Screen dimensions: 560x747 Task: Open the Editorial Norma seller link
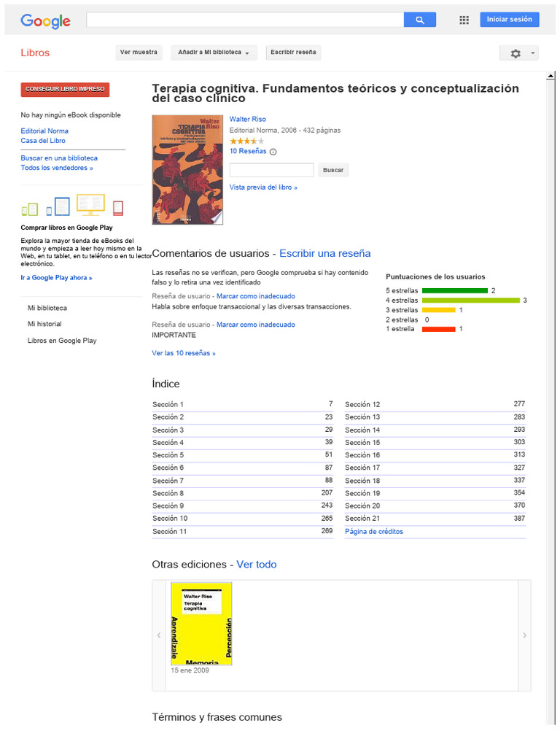click(44, 131)
